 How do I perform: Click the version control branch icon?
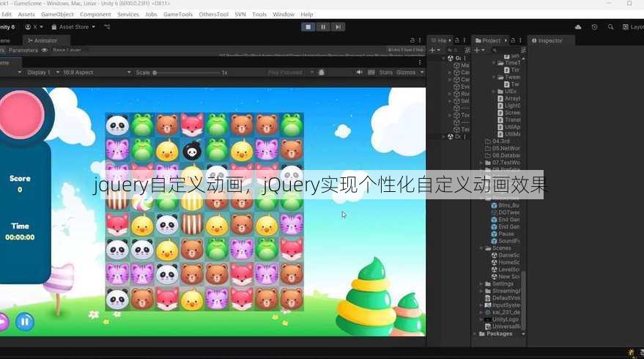[107, 27]
